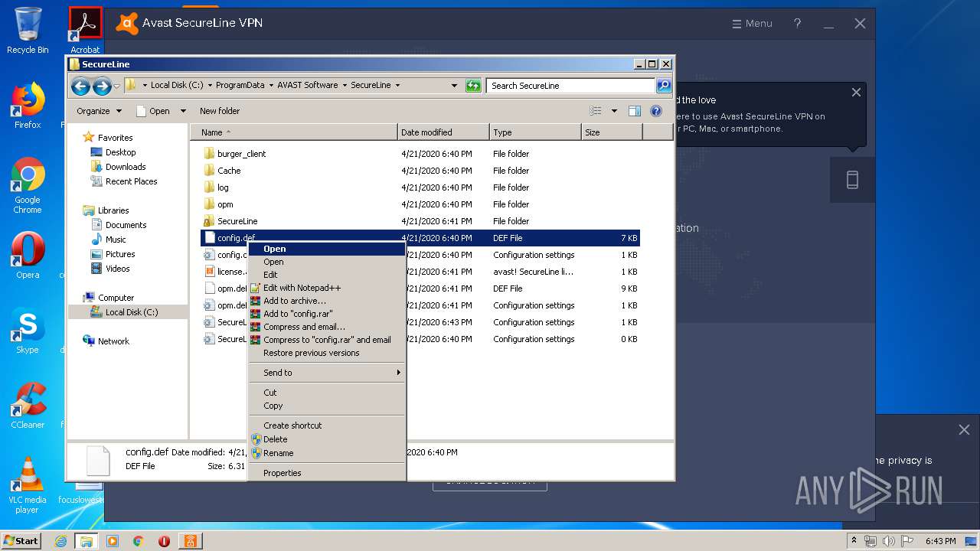Click the Open toolbar button
This screenshot has width=980, height=551.
(x=154, y=111)
